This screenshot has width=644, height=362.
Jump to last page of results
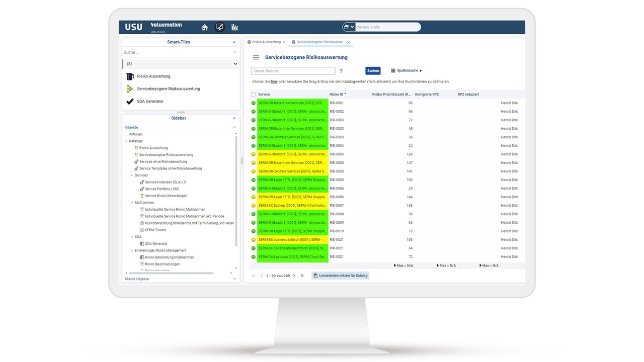pos(302,276)
